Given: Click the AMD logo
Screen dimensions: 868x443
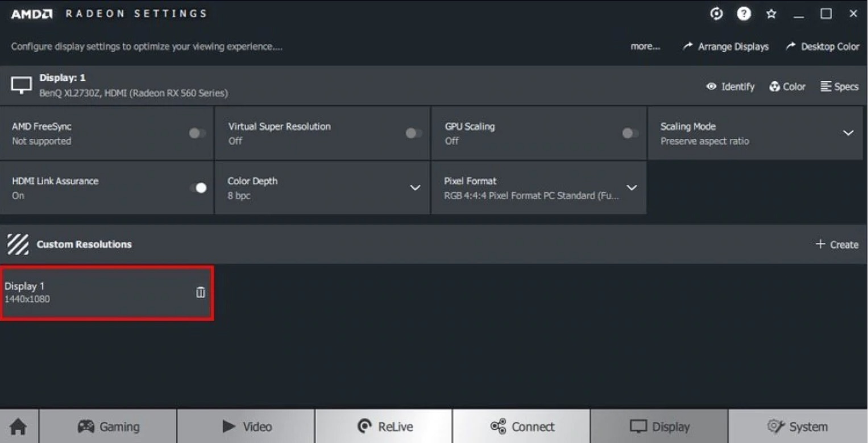Looking at the screenshot, I should pyautogui.click(x=32, y=14).
